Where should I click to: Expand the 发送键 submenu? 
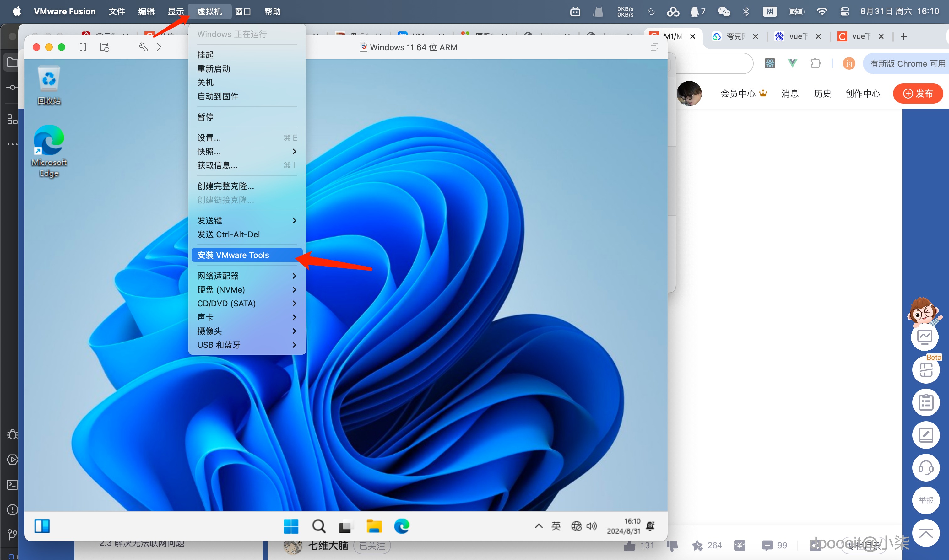[209, 220]
